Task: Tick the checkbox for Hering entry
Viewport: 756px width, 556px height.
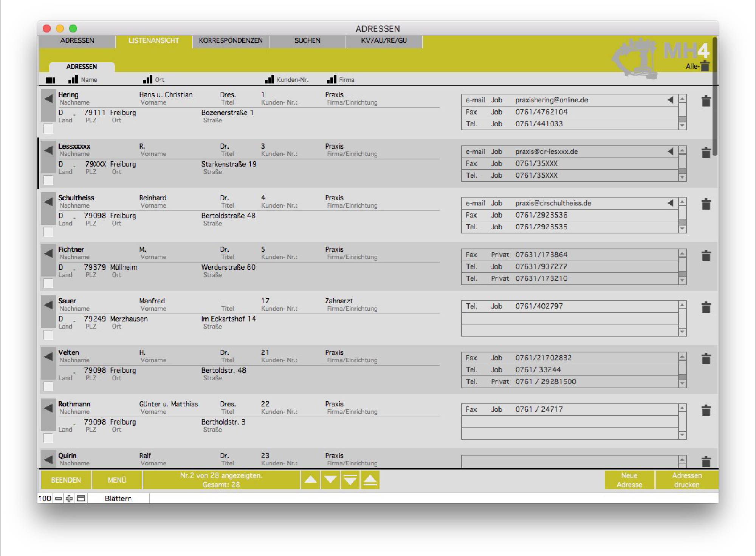Action: [48, 129]
